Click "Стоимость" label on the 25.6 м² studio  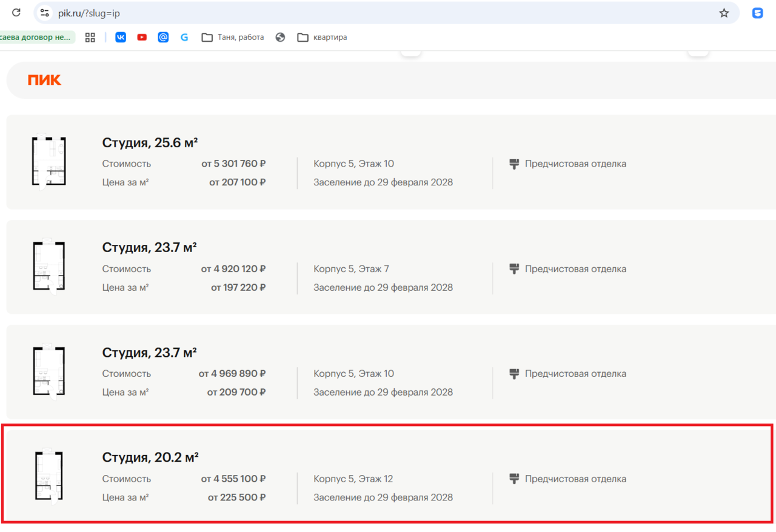click(127, 164)
